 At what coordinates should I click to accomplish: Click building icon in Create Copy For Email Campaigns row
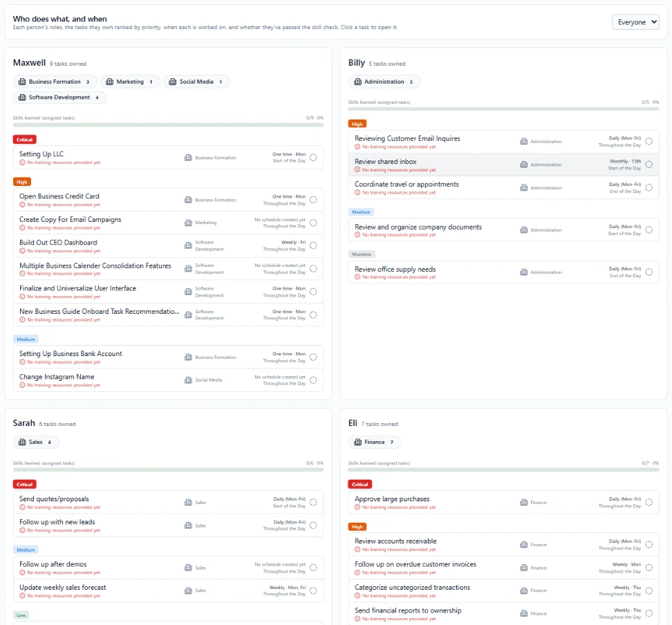pyautogui.click(x=188, y=223)
